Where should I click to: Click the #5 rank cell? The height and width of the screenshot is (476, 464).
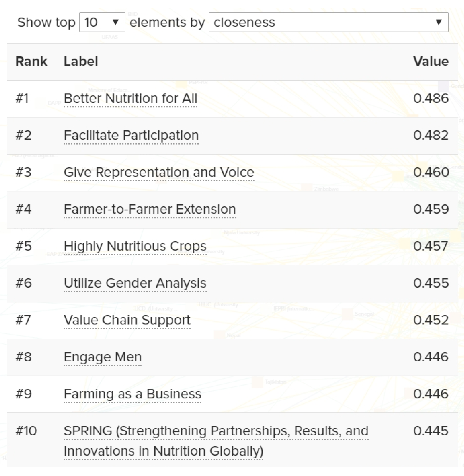pos(24,246)
